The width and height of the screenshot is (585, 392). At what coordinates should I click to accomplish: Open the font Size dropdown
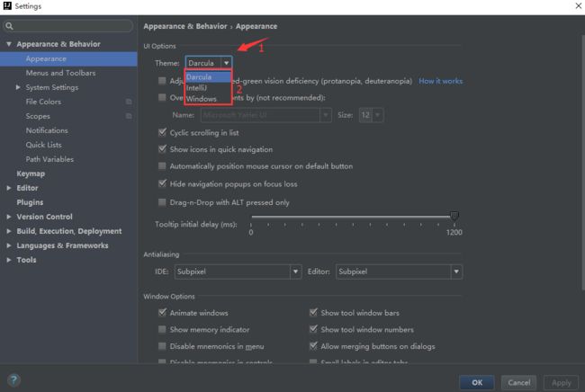coord(378,115)
